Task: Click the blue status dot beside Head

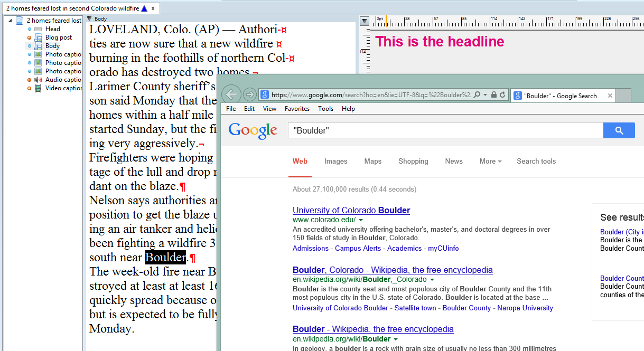Action: [x=30, y=29]
